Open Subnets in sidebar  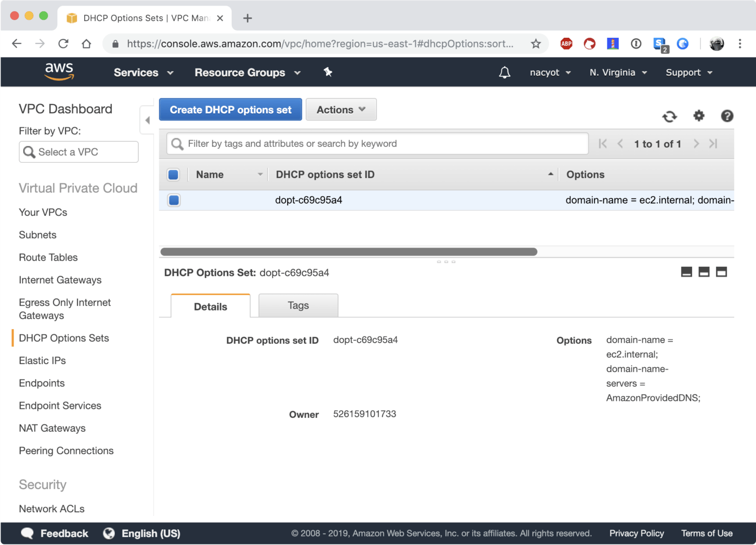click(x=37, y=235)
